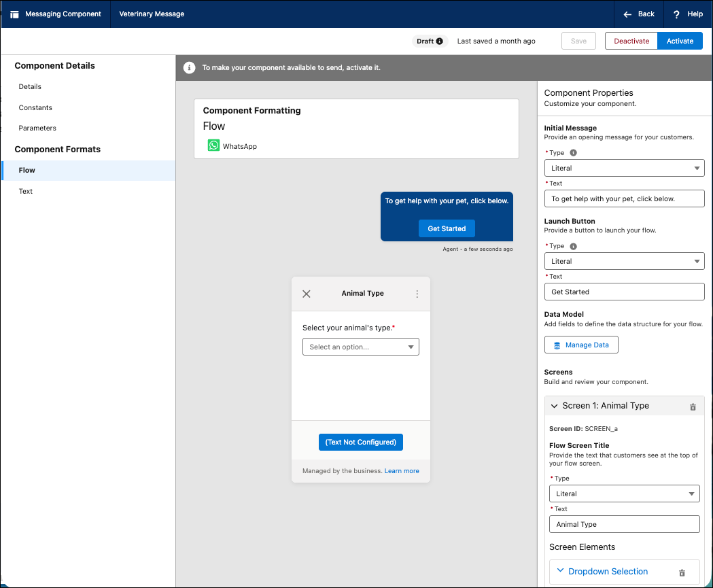Viewport: 713px width, 588px height.
Task: Click the Deactivate button
Action: click(x=631, y=41)
